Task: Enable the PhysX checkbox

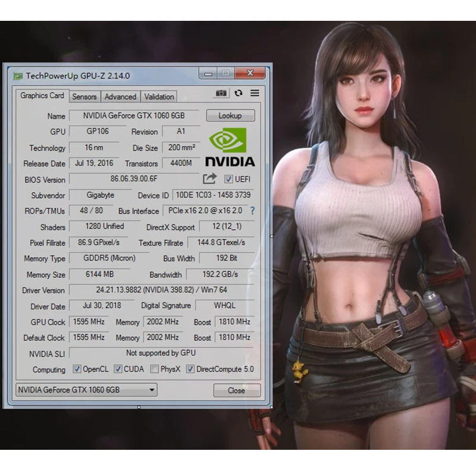Action: pos(155,369)
